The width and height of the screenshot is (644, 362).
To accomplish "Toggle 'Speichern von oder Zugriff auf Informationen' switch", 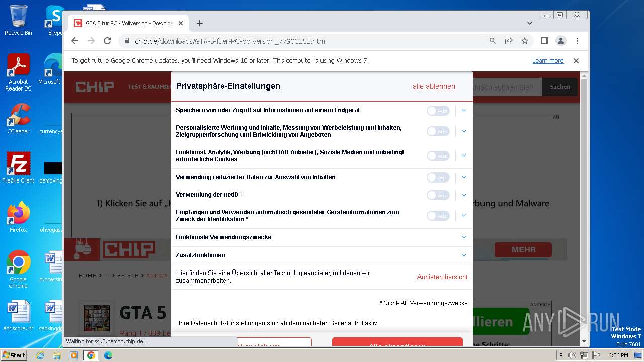I will coord(438,111).
